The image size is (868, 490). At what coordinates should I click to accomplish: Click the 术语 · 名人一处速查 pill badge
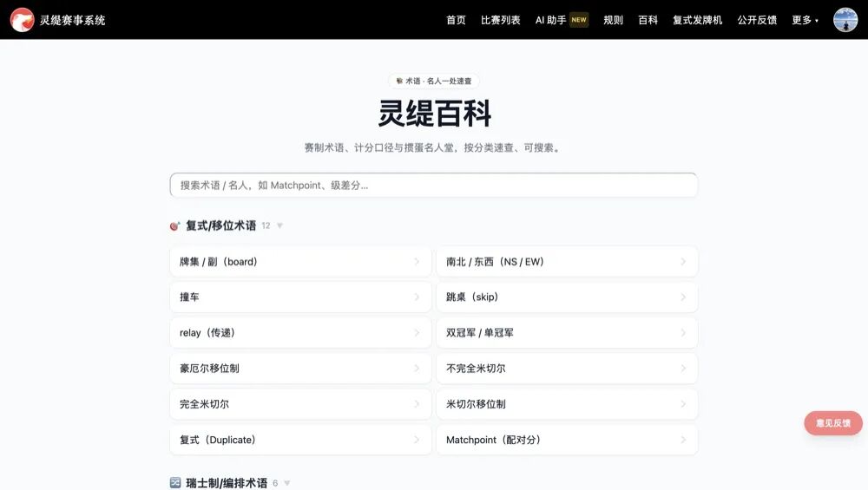[433, 81]
